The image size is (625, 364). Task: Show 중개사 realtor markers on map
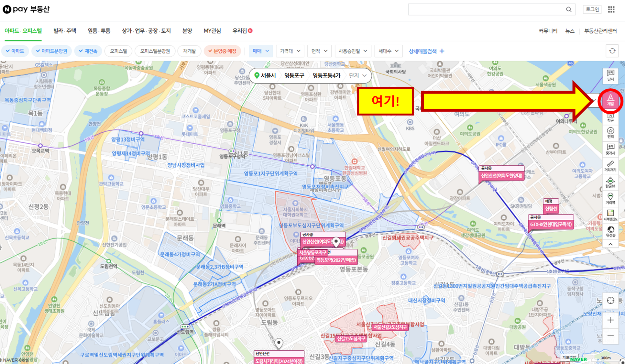(610, 149)
